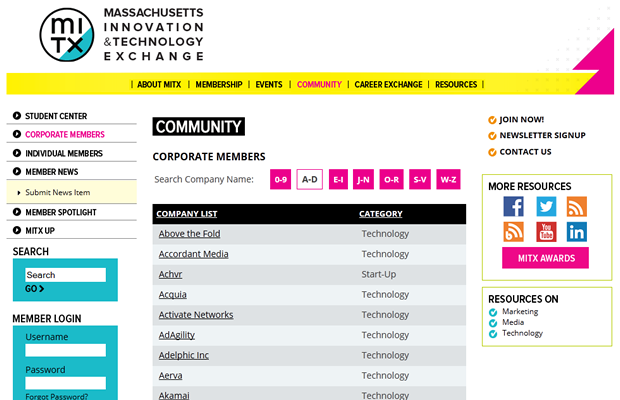
Task: Go to Student Center in sidebar
Action: pyautogui.click(x=56, y=116)
